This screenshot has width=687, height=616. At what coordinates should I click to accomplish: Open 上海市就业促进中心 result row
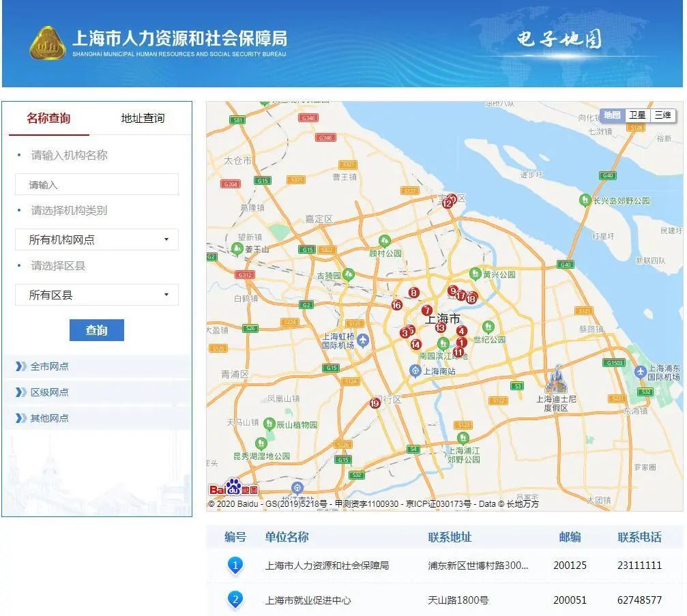point(444,600)
